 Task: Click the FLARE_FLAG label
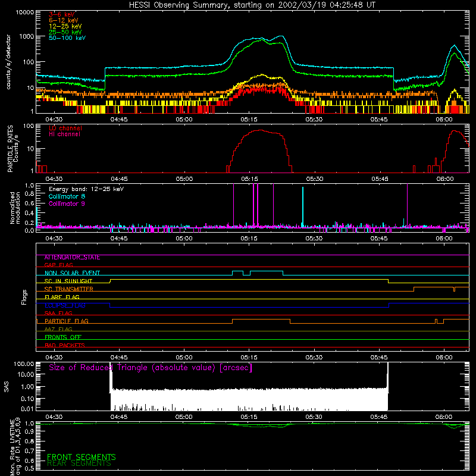[x=62, y=297]
